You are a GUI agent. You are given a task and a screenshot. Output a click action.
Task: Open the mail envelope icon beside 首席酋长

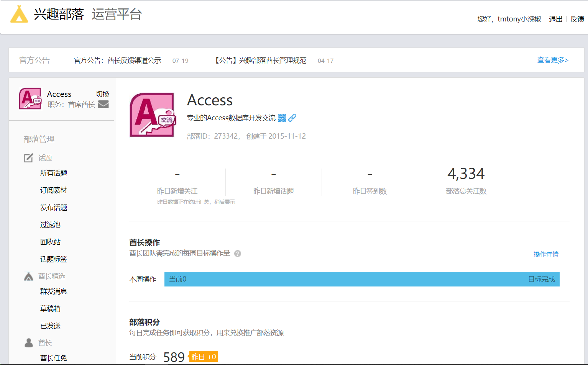click(103, 104)
